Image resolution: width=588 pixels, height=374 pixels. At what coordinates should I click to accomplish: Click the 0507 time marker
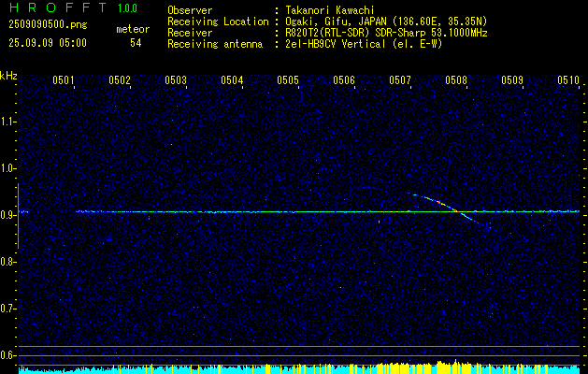(x=399, y=79)
